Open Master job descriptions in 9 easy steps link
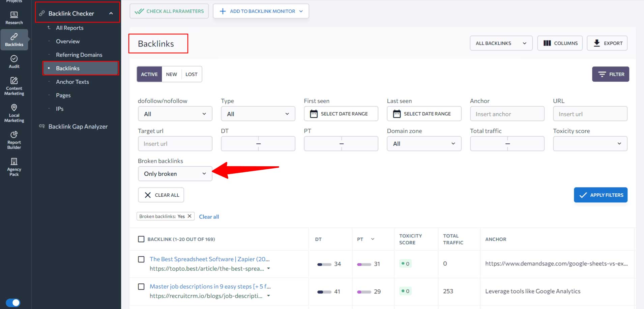The width and height of the screenshot is (644, 309). pos(210,286)
